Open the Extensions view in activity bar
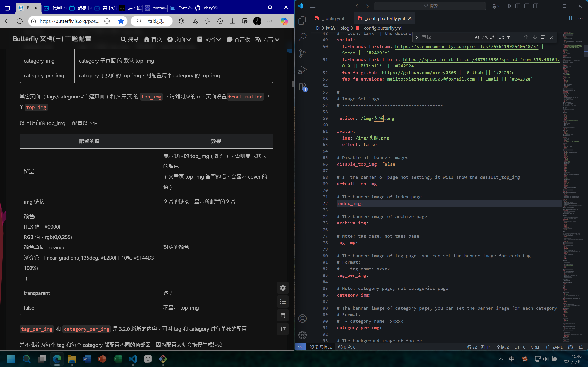Image resolution: width=588 pixels, height=367 pixels. (x=302, y=87)
